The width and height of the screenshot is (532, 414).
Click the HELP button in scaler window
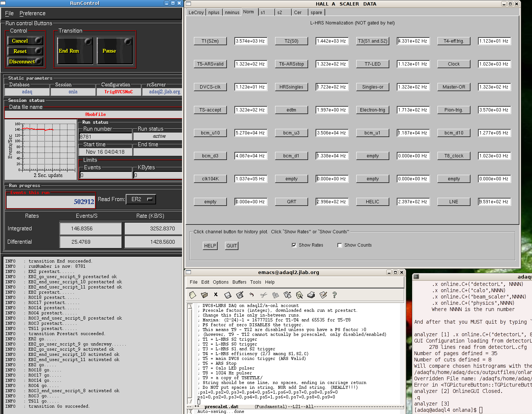(210, 246)
